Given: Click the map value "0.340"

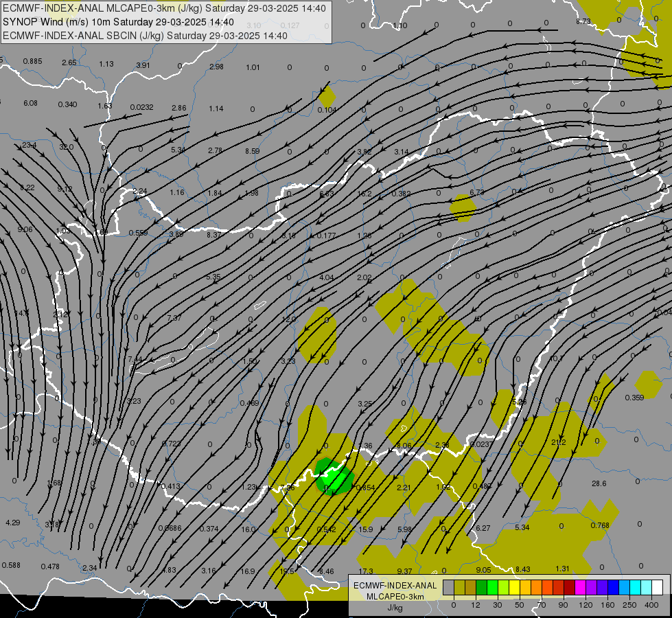Looking at the screenshot, I should 67,104.
